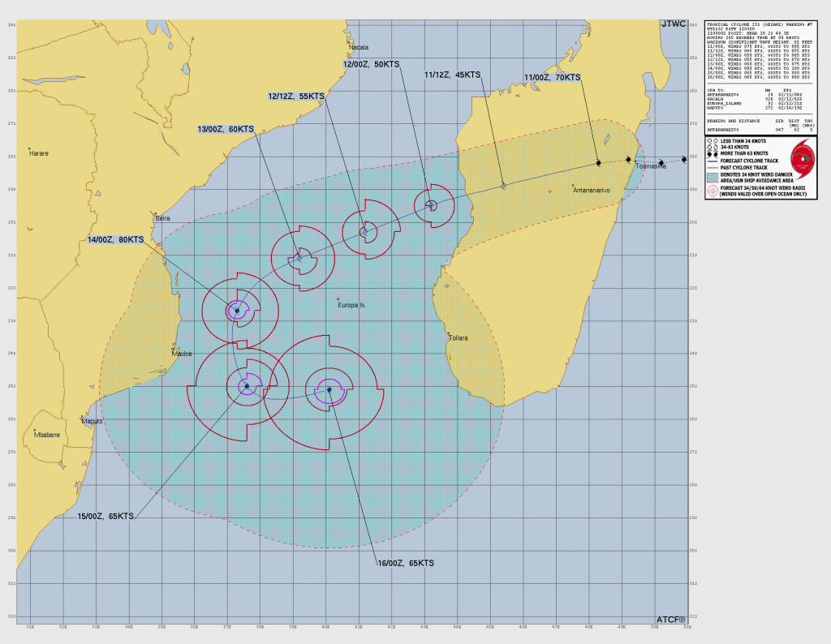Click the '16/00Z, 65KTS' forecast label
This screenshot has height=644, width=831.
pyautogui.click(x=406, y=563)
